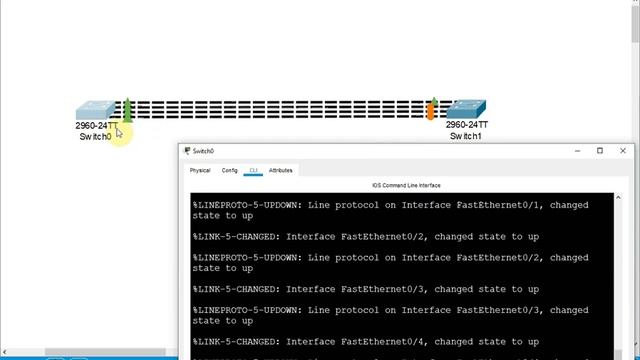Click the FastEthernet0/4 LINK-5-CHANGED line
Viewport: 640px width, 360px height.
pos(366,342)
